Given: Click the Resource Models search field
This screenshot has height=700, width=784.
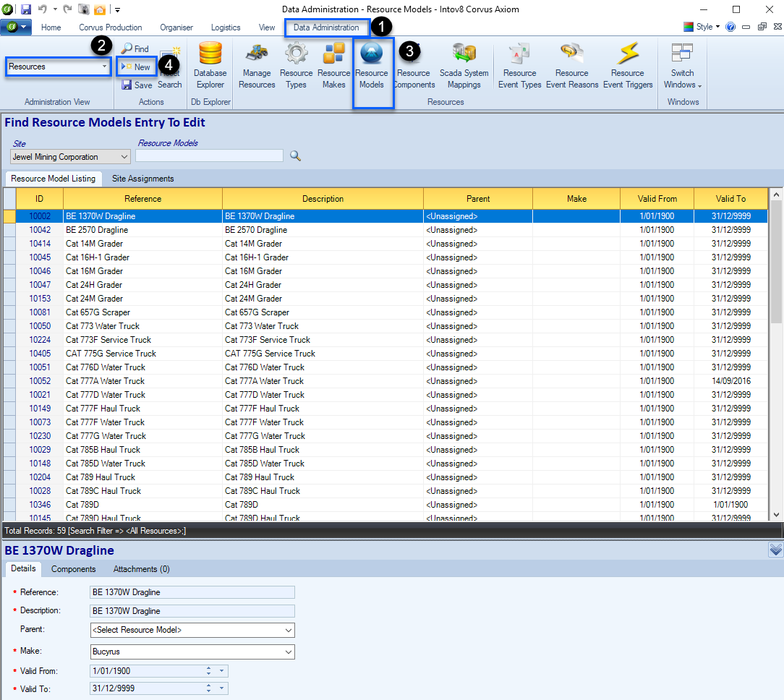Looking at the screenshot, I should 210,156.
